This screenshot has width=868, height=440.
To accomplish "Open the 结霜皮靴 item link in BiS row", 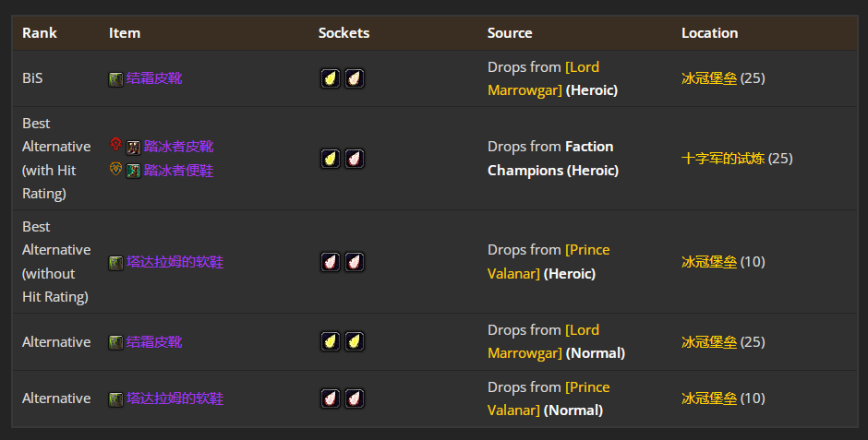I will pyautogui.click(x=154, y=78).
